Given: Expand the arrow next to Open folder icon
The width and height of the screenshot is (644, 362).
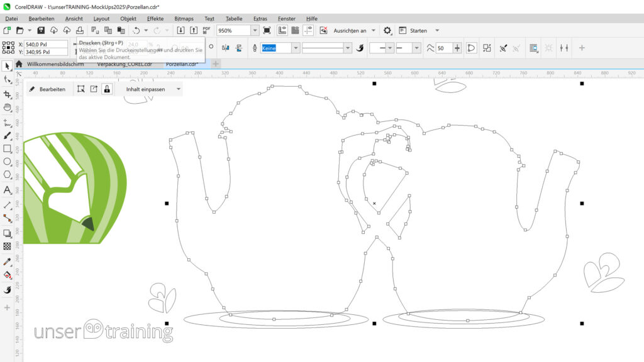Looking at the screenshot, I should click(x=30, y=30).
